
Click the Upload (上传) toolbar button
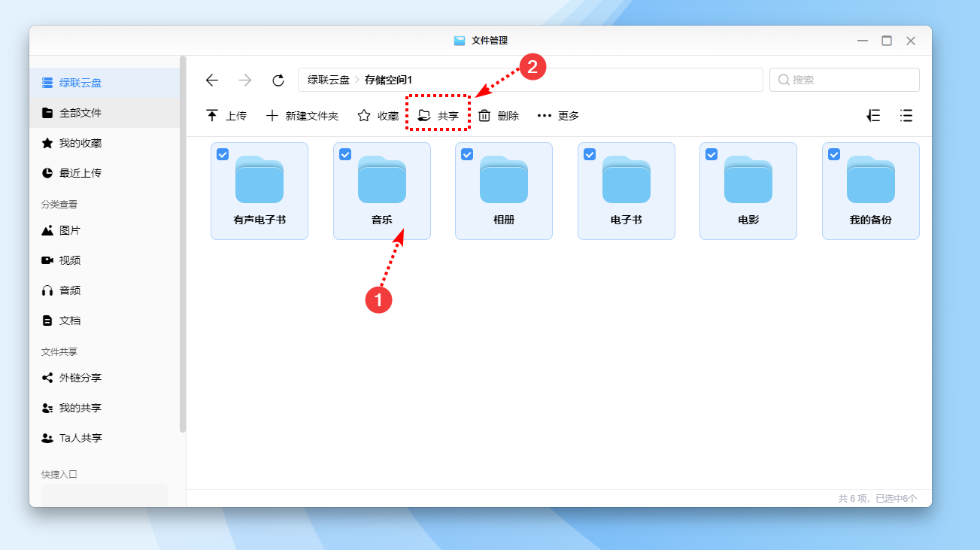pyautogui.click(x=226, y=116)
